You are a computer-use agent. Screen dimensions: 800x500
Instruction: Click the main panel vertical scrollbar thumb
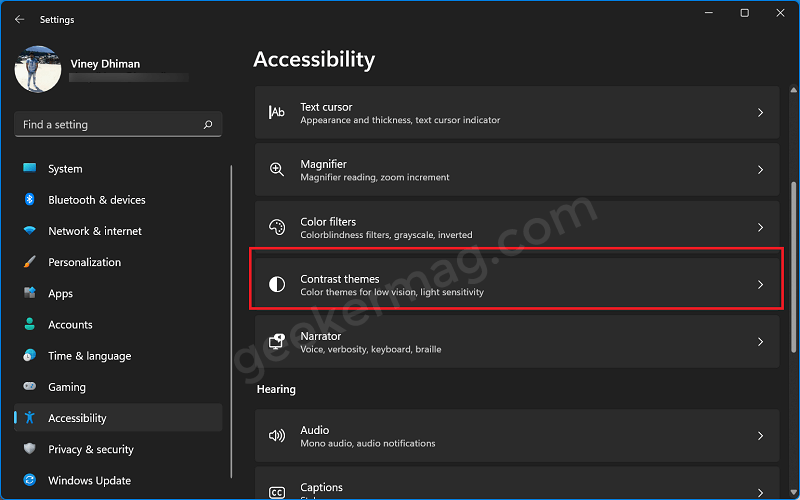click(x=793, y=267)
